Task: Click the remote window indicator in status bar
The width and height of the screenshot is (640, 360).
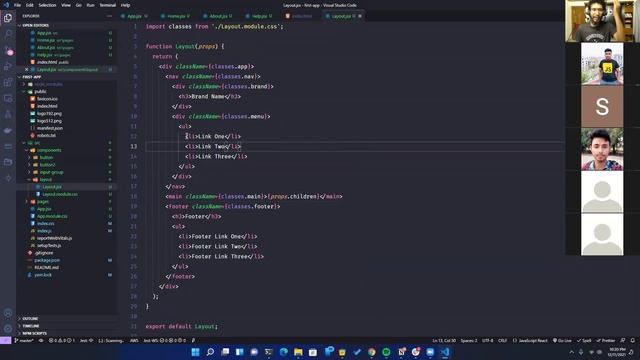Action: pyautogui.click(x=6, y=340)
